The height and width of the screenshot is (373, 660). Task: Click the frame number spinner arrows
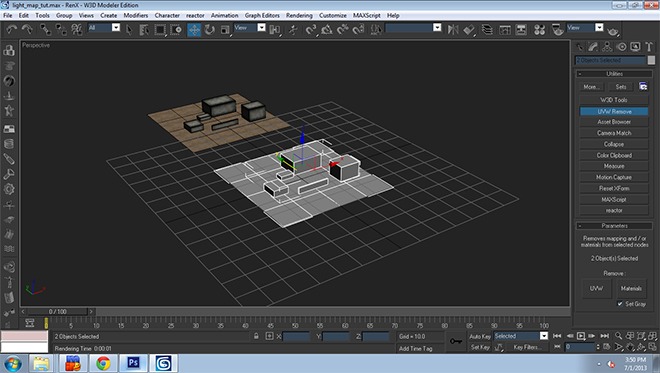click(598, 347)
